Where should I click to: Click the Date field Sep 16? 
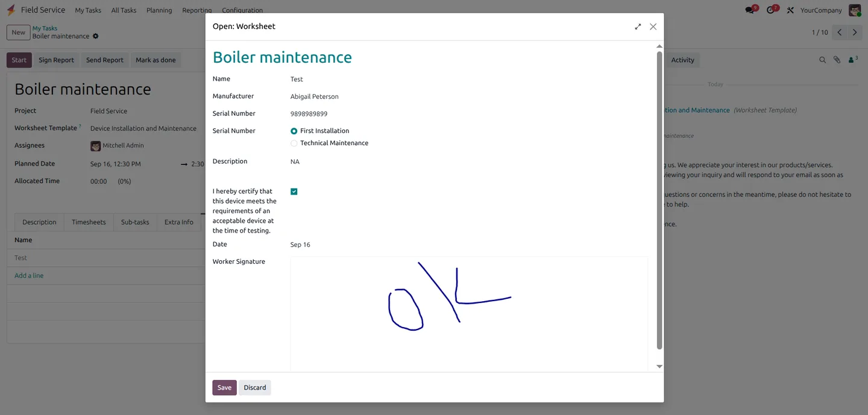pyautogui.click(x=300, y=245)
